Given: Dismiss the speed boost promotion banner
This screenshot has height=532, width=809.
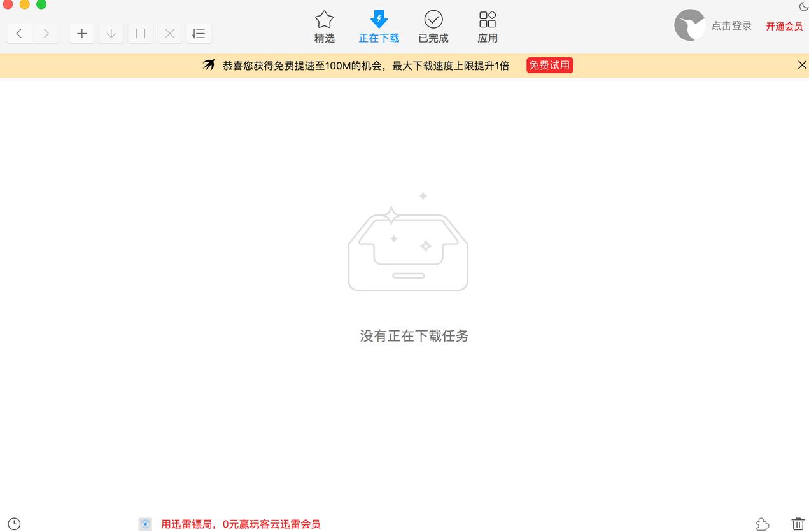Looking at the screenshot, I should point(802,65).
